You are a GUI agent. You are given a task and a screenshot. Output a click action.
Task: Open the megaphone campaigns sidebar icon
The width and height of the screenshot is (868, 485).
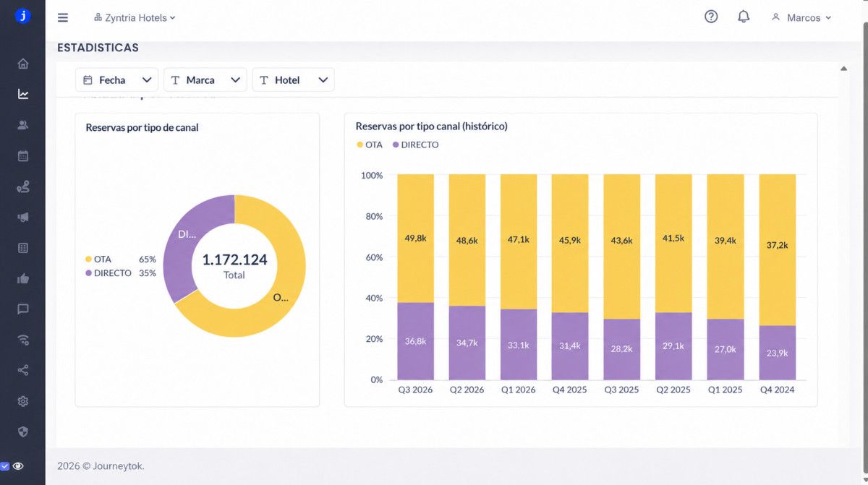point(23,217)
